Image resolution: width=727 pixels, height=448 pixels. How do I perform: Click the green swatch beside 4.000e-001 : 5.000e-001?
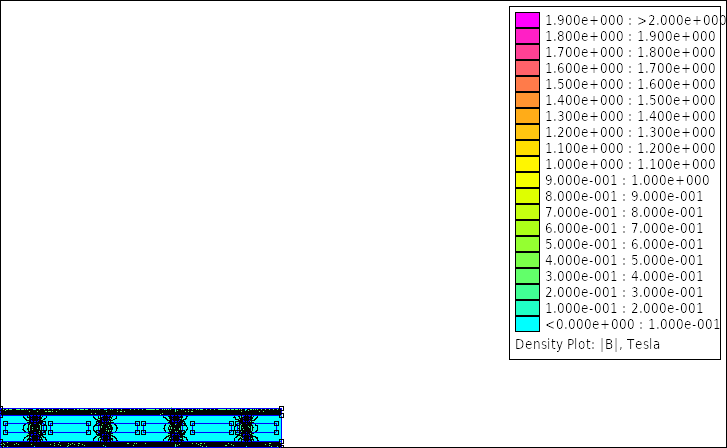pos(528,260)
